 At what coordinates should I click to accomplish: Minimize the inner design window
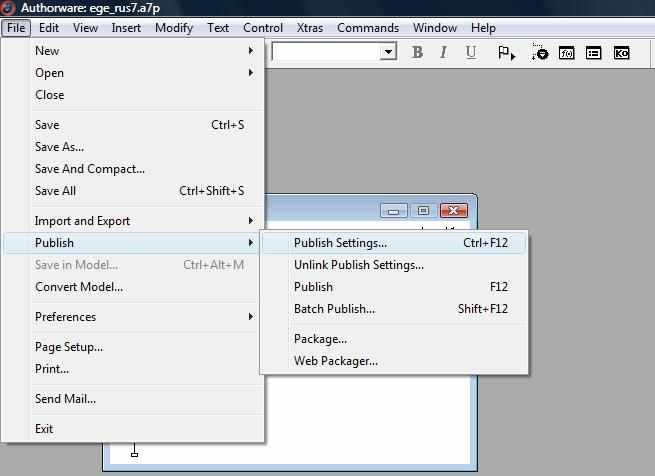(x=394, y=211)
